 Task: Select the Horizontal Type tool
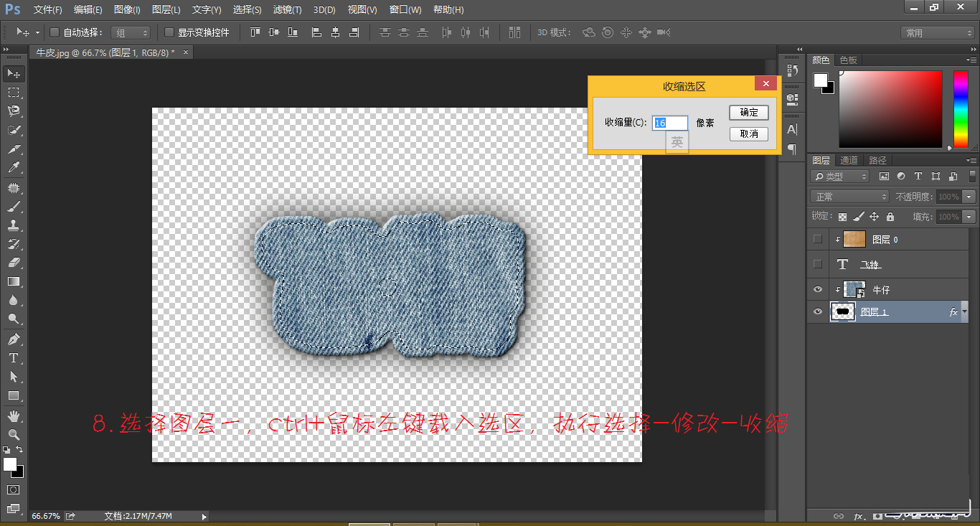[13, 357]
